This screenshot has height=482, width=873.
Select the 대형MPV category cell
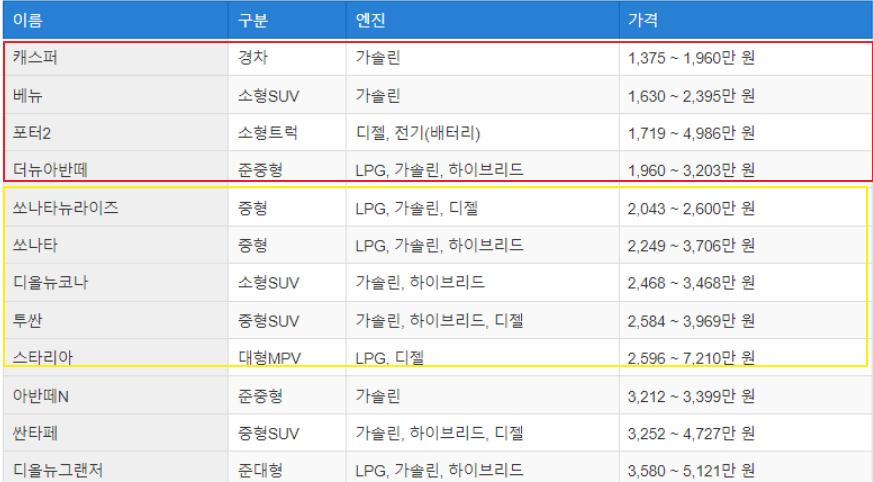[287, 357]
